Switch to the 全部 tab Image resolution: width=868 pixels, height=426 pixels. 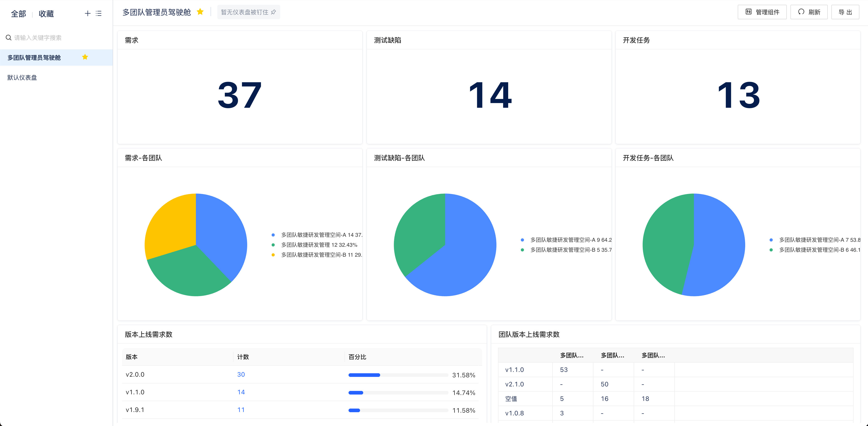click(18, 14)
